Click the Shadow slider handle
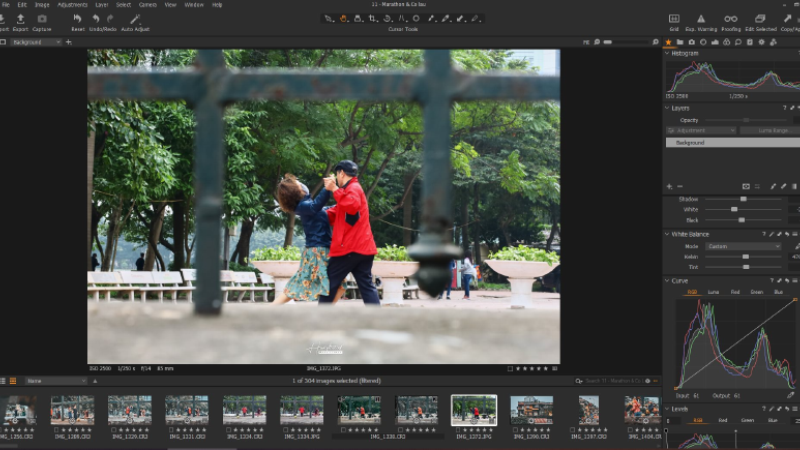The image size is (800, 450). pyautogui.click(x=743, y=199)
